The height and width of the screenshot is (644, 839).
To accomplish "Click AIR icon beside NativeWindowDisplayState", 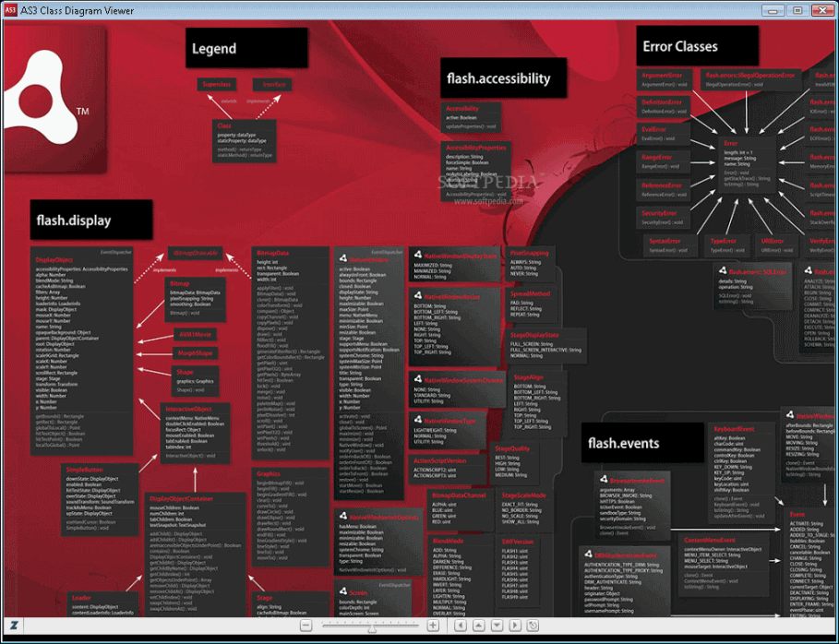I will tap(418, 255).
